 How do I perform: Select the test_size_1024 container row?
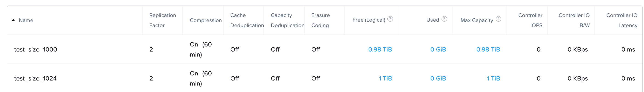(x=325, y=78)
